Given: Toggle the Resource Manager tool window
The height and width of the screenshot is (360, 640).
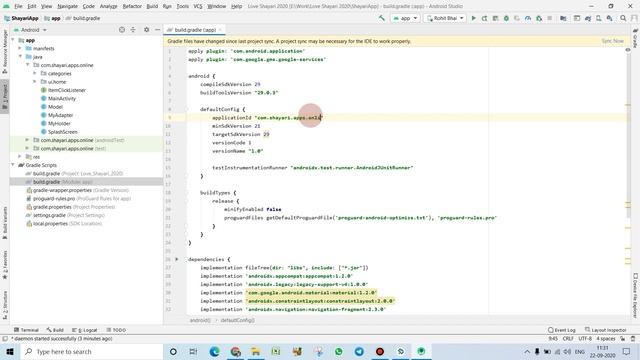Looking at the screenshot, I should point(4,52).
